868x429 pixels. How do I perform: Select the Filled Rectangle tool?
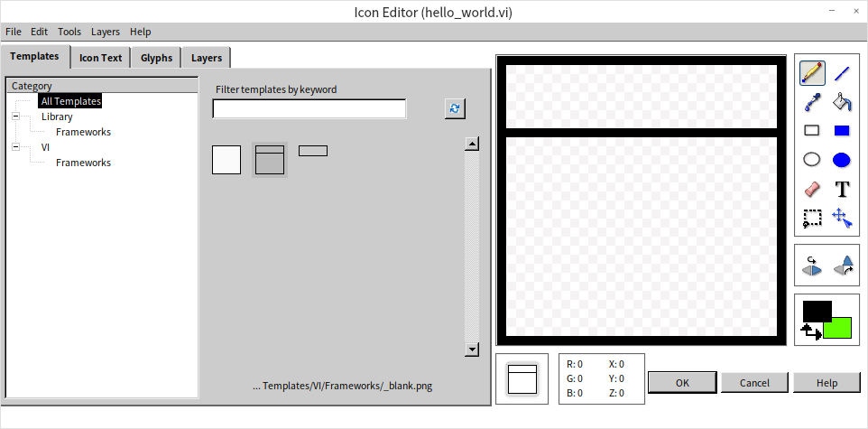pos(842,130)
